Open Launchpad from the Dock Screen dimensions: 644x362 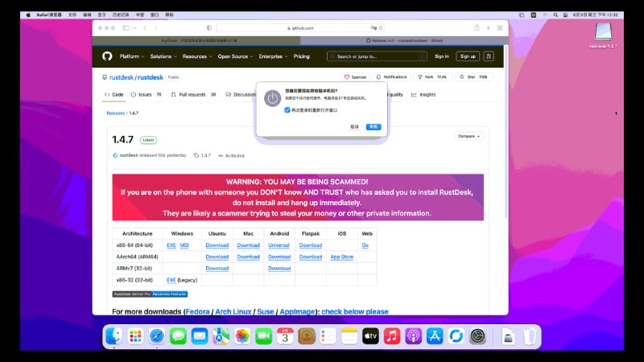(x=135, y=336)
